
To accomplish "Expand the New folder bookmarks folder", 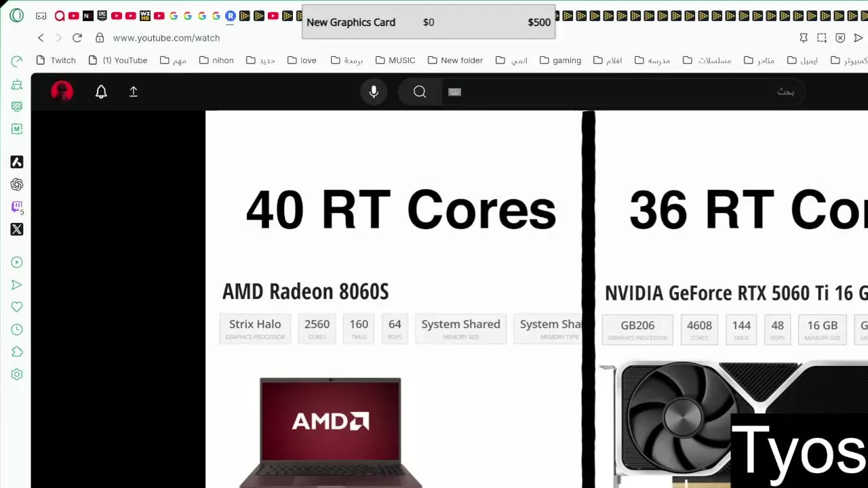I will pyautogui.click(x=455, y=60).
